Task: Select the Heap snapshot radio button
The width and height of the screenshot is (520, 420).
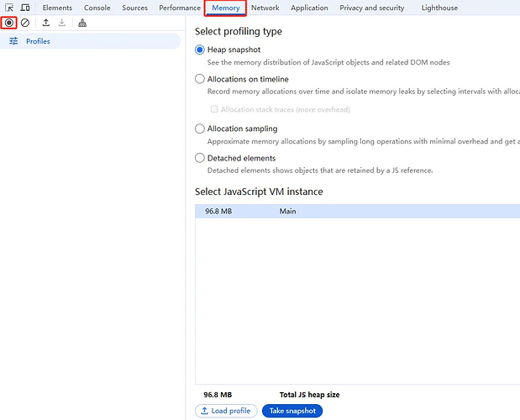Action: 200,50
